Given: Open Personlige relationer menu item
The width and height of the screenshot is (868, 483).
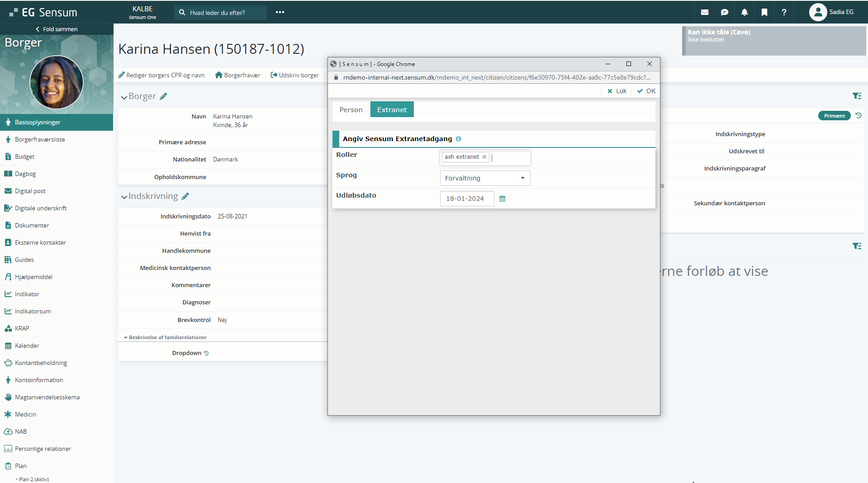Looking at the screenshot, I should (57, 449).
